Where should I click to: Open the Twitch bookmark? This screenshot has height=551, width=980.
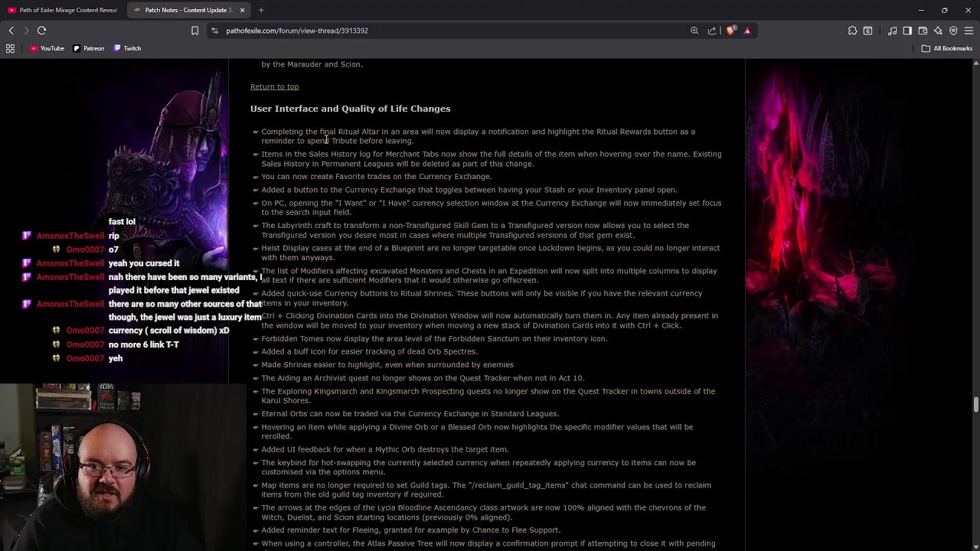coord(127,48)
